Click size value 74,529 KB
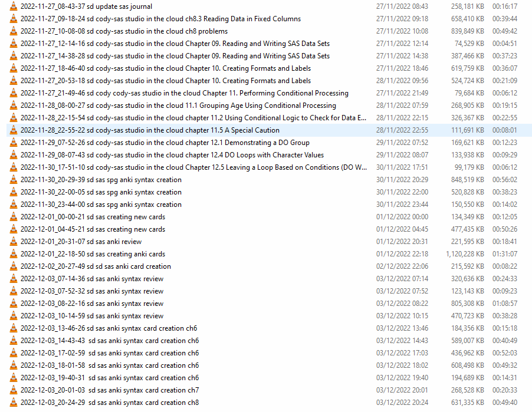Screen dimensions: 532x412 (469, 44)
